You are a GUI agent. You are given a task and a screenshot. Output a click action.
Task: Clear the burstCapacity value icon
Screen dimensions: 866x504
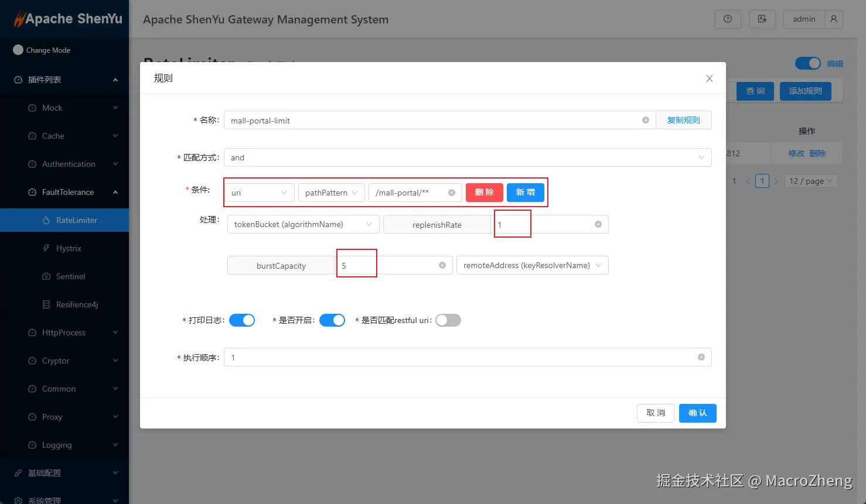pyautogui.click(x=442, y=265)
